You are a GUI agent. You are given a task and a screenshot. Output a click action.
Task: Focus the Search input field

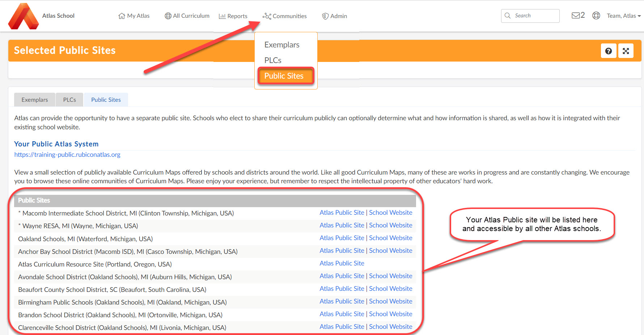coord(530,16)
